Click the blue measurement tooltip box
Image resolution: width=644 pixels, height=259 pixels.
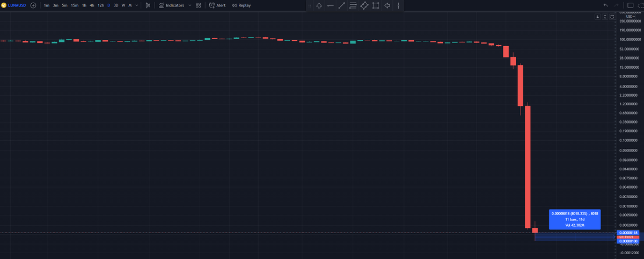coord(575,219)
